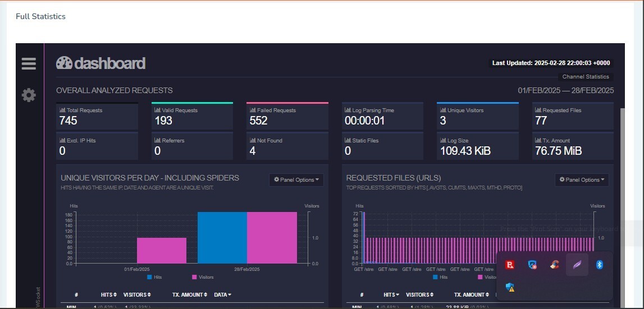
Task: Click the Failed Requests value 552
Action: pos(259,121)
